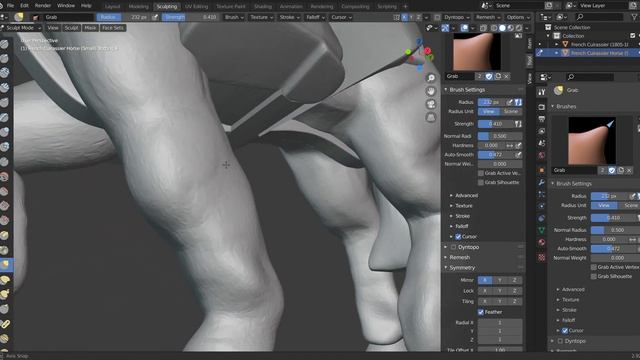The height and width of the screenshot is (360, 640).
Task: Select material preview shading mode
Action: click(x=510, y=28)
